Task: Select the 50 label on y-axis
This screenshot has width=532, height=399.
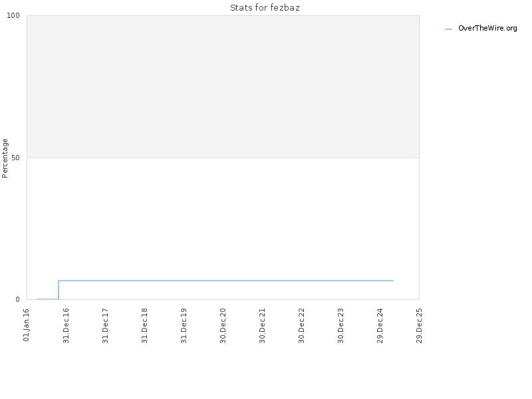Action: pyautogui.click(x=15, y=158)
